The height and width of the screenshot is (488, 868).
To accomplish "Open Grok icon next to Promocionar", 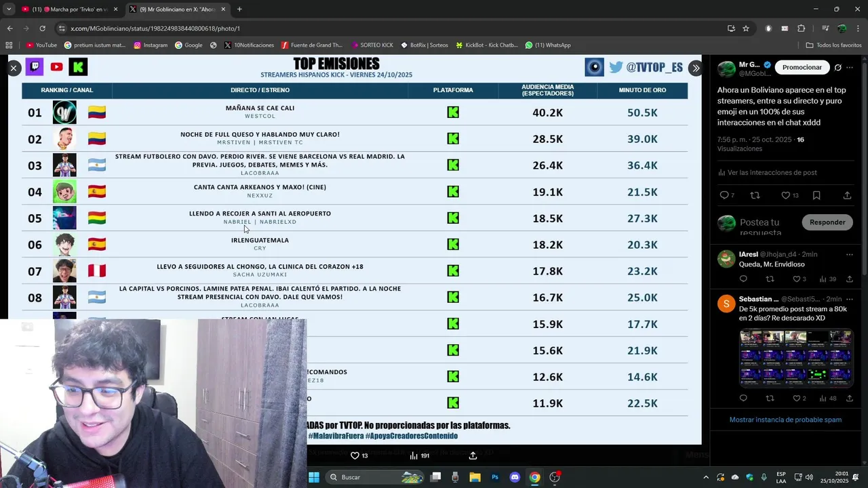I will click(x=838, y=67).
